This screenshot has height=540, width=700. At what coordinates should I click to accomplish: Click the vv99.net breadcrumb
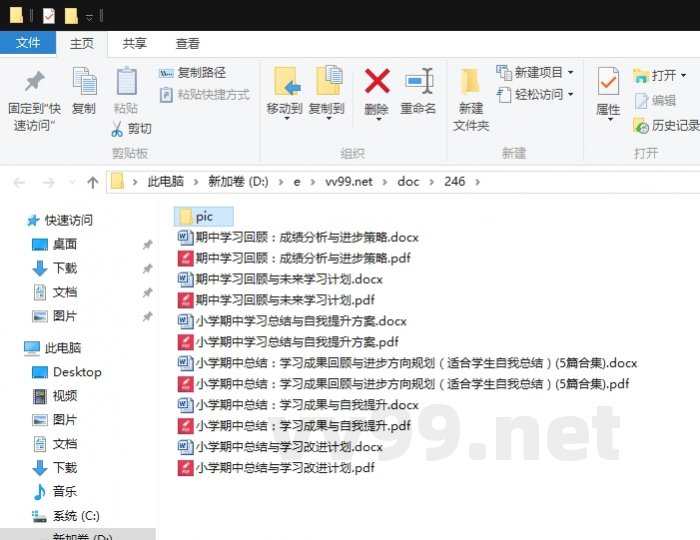point(349,182)
